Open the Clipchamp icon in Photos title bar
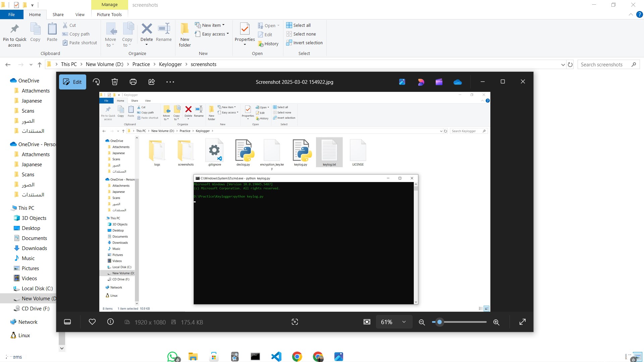 [439, 82]
